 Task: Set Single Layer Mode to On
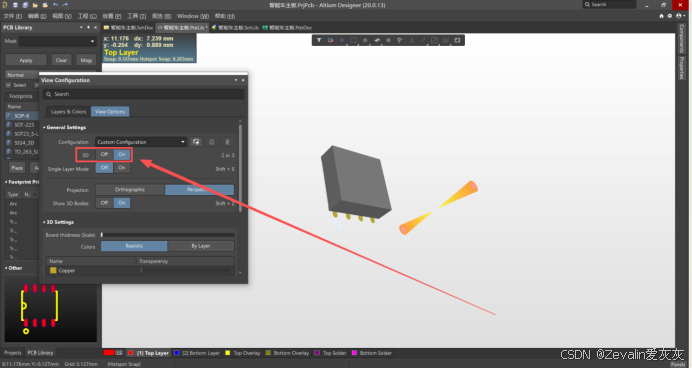click(x=122, y=168)
